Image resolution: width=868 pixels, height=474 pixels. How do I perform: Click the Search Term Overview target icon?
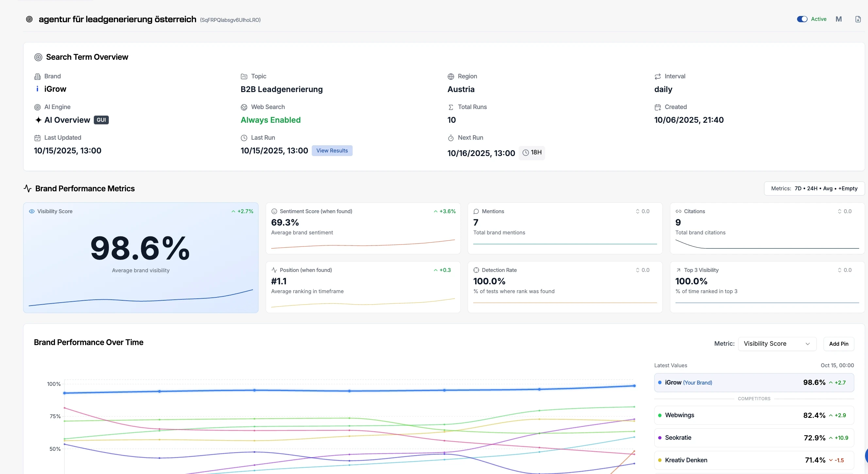(x=38, y=56)
